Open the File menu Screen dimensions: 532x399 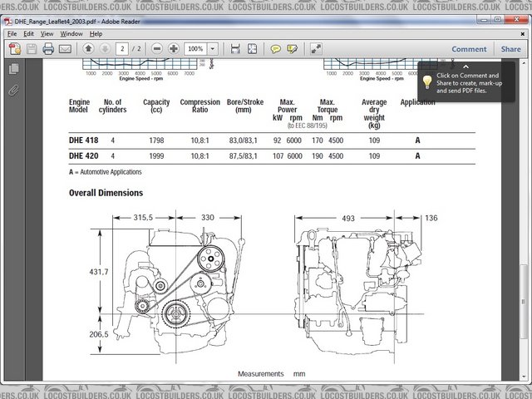pos(12,34)
